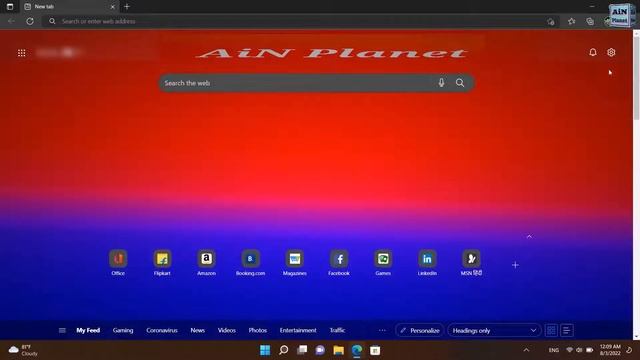Open the LinkedIn quick link

point(427,263)
